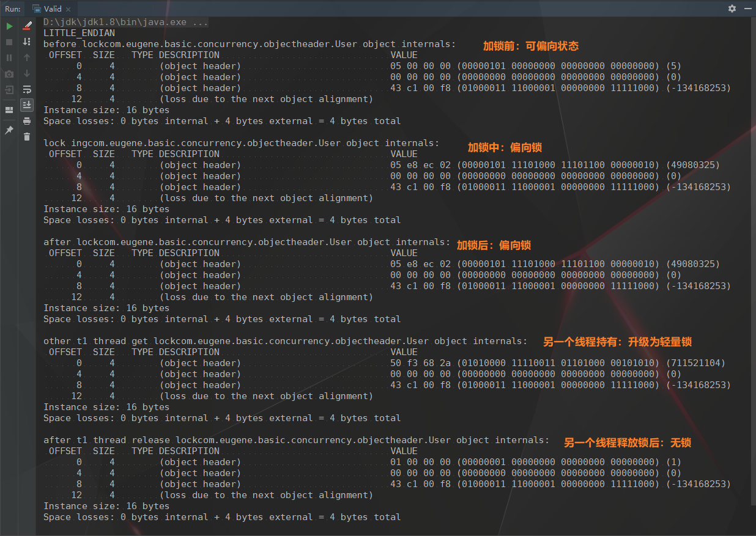Click the Exit icon with arrow into box
The width and height of the screenshot is (756, 536).
point(9,90)
